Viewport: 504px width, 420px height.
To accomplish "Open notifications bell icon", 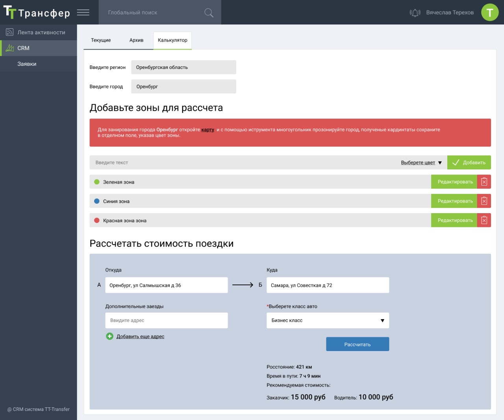I will coord(415,13).
